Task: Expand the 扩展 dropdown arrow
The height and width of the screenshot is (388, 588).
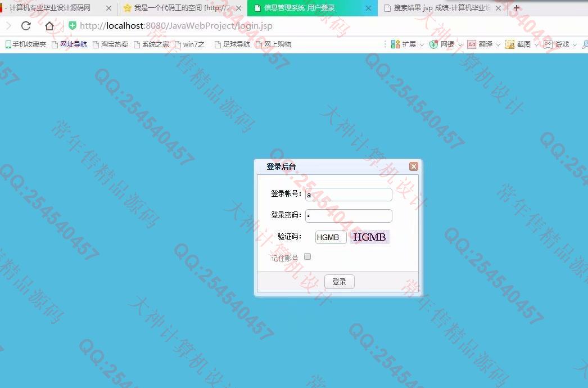Action: 422,44
